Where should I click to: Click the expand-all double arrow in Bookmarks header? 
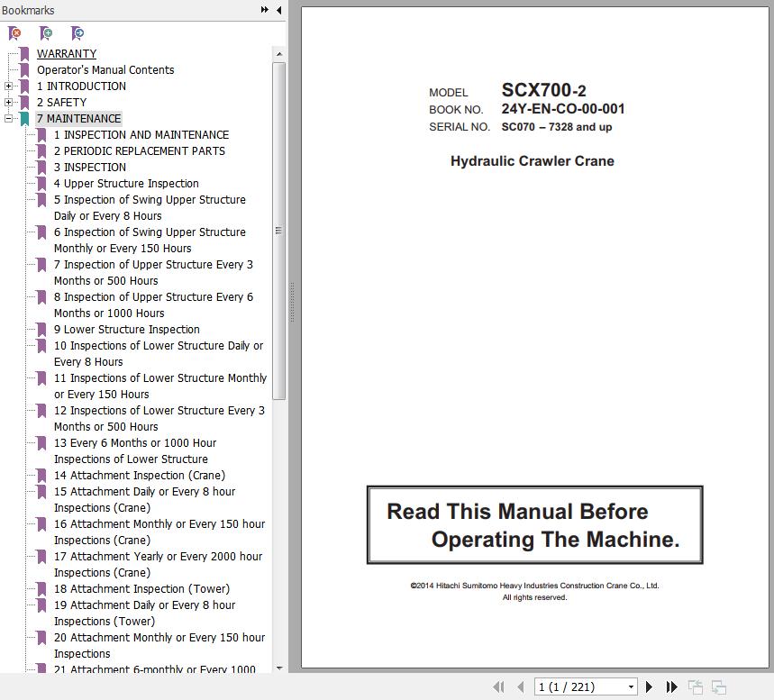(265, 10)
